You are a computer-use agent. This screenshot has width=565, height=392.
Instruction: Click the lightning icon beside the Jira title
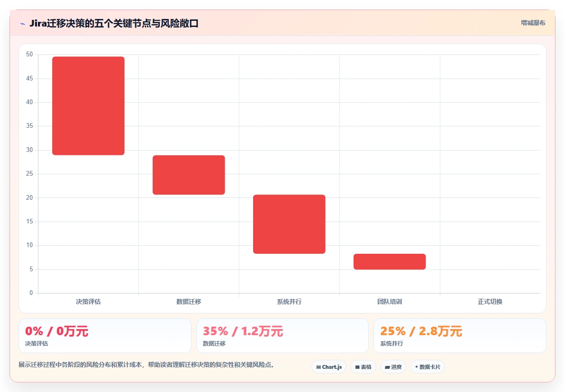coord(23,24)
